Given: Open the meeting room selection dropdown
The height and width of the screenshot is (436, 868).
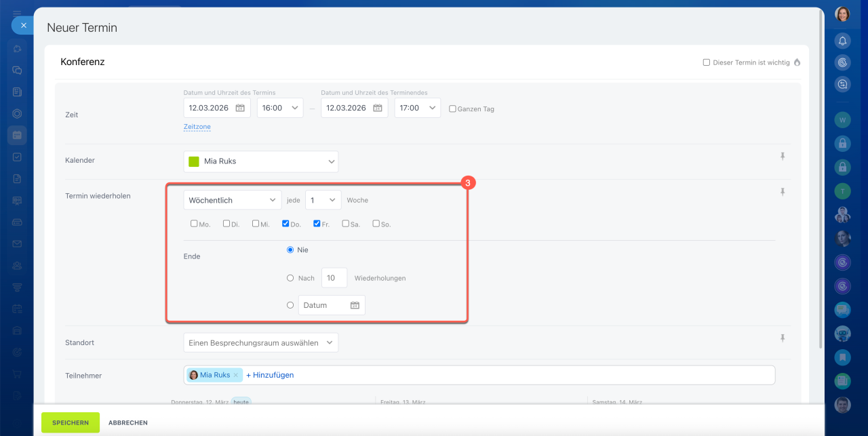Looking at the screenshot, I should pos(260,342).
